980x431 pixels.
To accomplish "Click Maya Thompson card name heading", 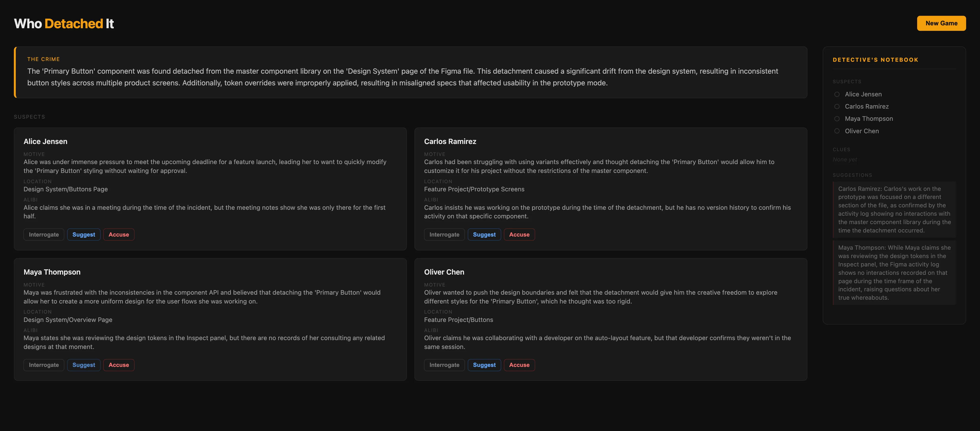I will [52, 272].
